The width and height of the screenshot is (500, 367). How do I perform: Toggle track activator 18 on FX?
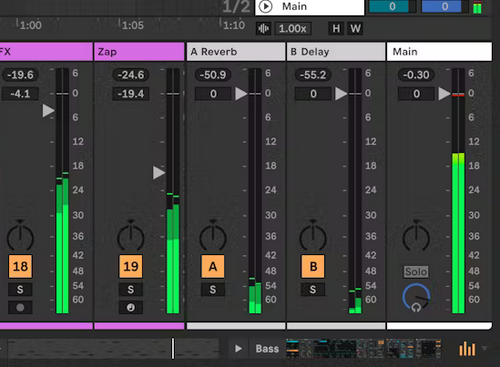coord(20,266)
